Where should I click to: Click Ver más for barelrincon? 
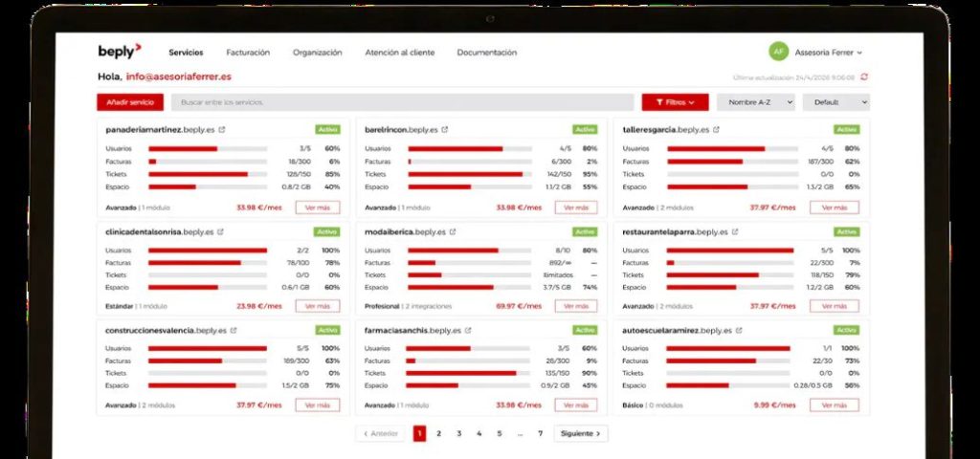[575, 208]
